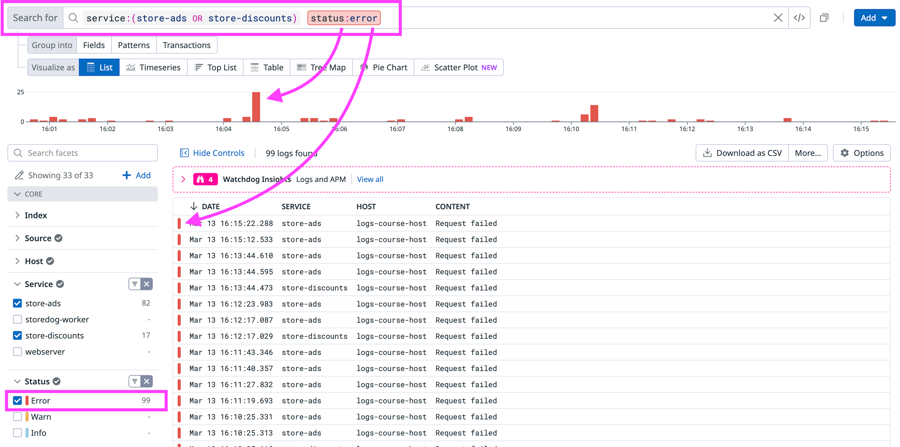
Task: Clear Service facet selection with its X icon
Action: coord(147,284)
